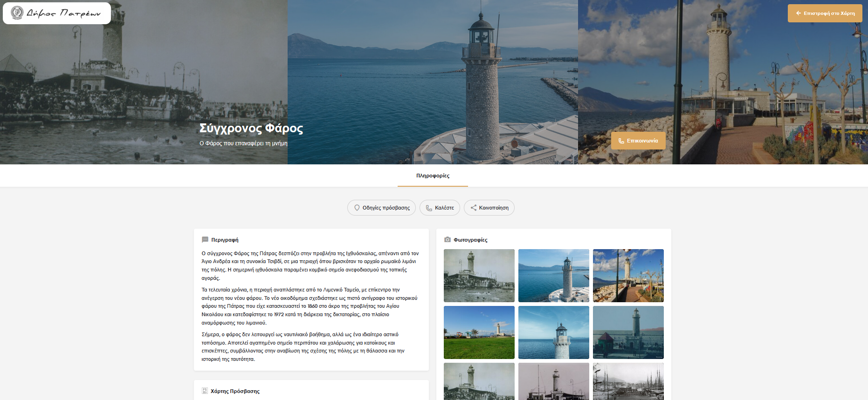Open the first black-and-white lighthouse thumbnail
Viewport: 868px width, 400px height.
coord(479,276)
